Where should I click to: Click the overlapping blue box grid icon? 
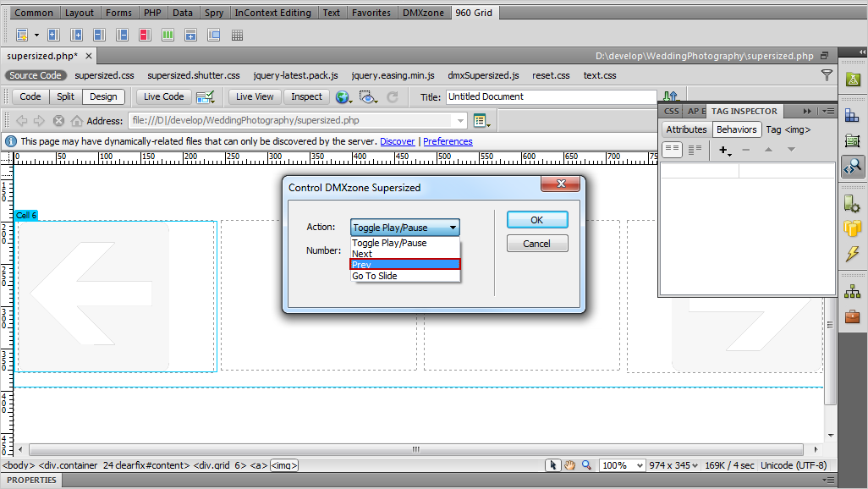pos(214,35)
